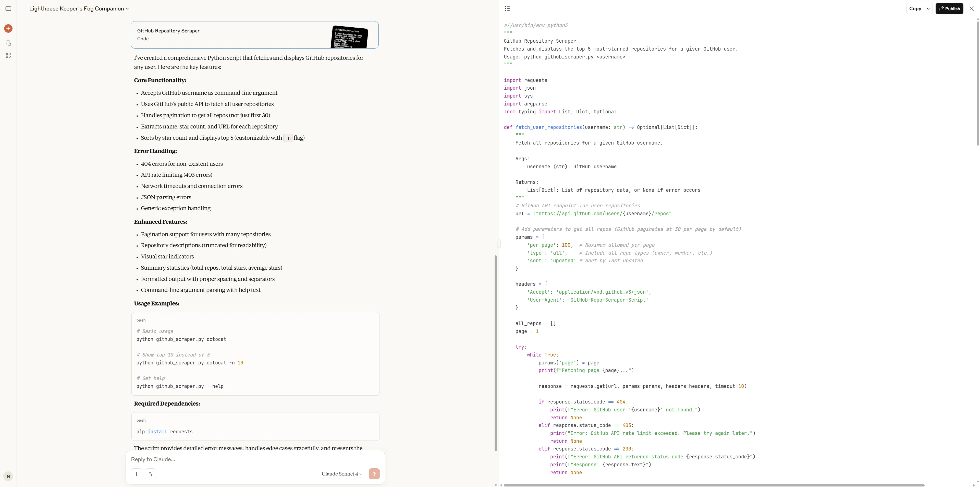
Task: Click the attach plus button in composer
Action: pyautogui.click(x=137, y=474)
